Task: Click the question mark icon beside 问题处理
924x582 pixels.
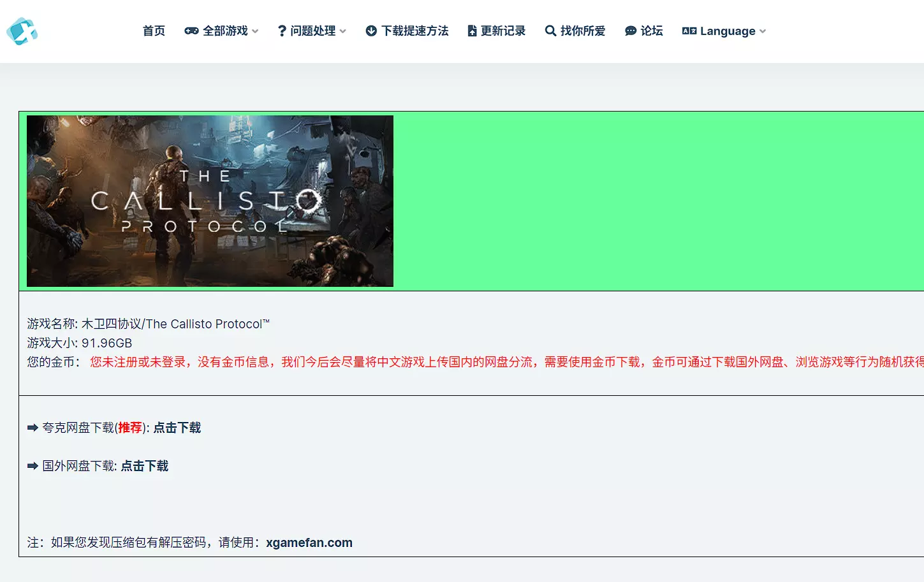Action: point(282,31)
